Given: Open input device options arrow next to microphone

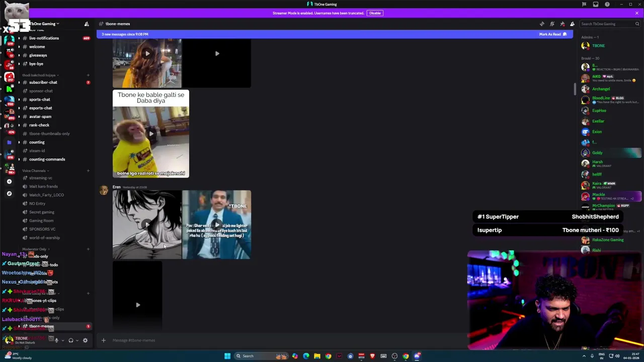Looking at the screenshot, I should 62,340.
